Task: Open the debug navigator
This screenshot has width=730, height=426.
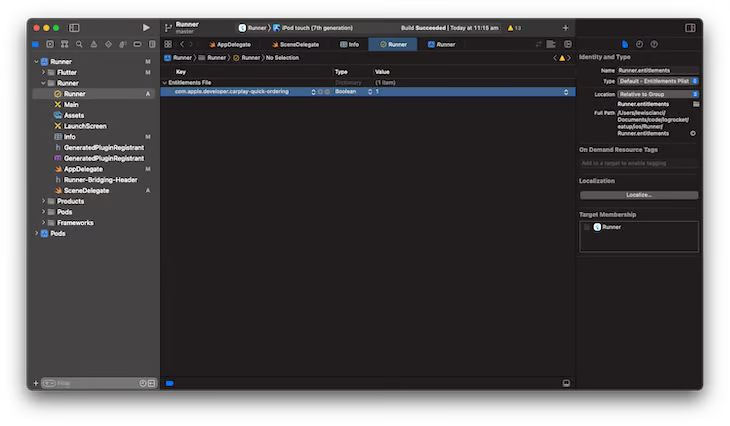Action: [x=123, y=44]
